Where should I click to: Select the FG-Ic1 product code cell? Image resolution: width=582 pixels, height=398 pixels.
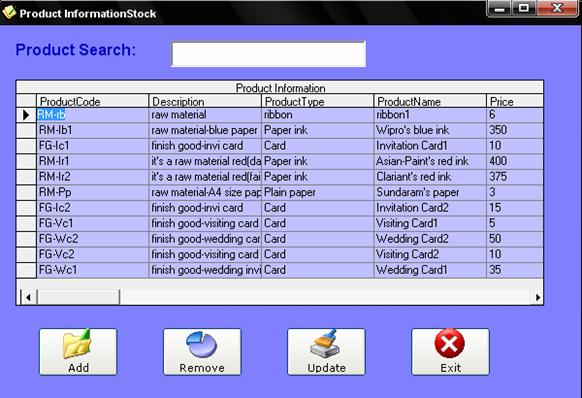pos(92,146)
